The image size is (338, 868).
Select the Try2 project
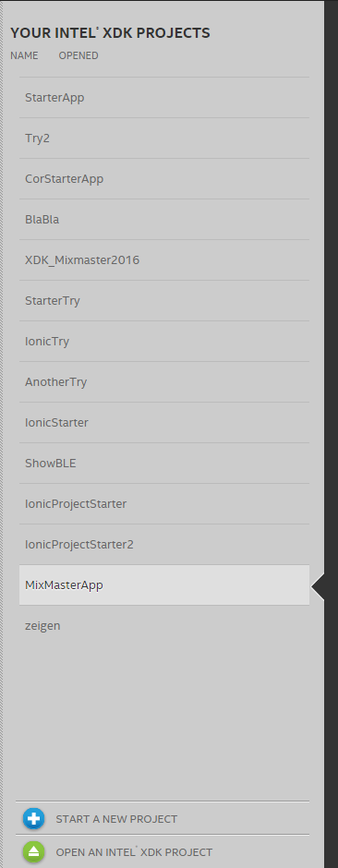[x=164, y=138]
